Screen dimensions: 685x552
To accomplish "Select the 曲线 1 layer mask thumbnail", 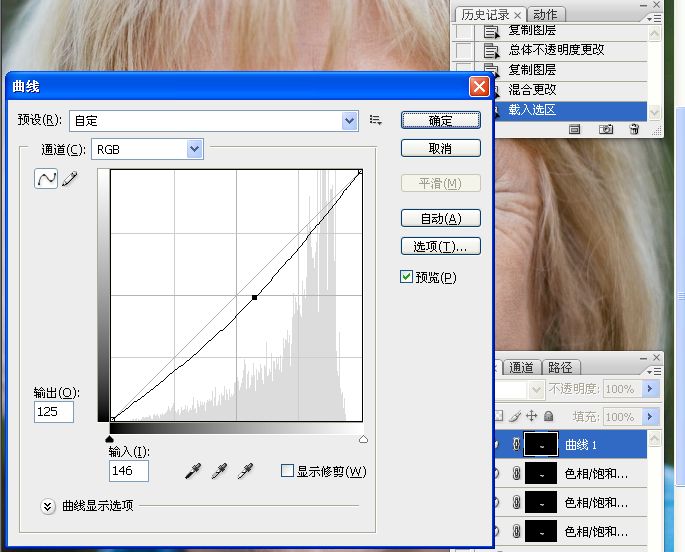I will pyautogui.click(x=541, y=445).
